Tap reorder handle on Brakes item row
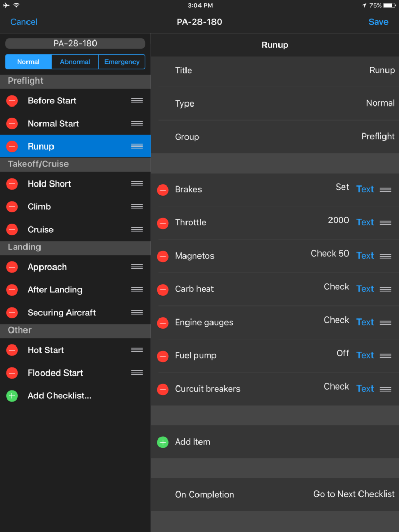The width and height of the screenshot is (399, 532). [385, 190]
